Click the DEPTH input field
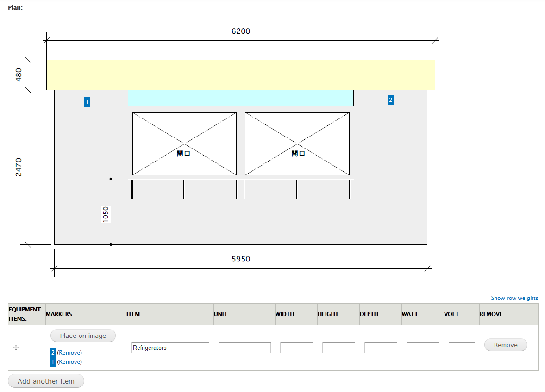 pyautogui.click(x=380, y=348)
